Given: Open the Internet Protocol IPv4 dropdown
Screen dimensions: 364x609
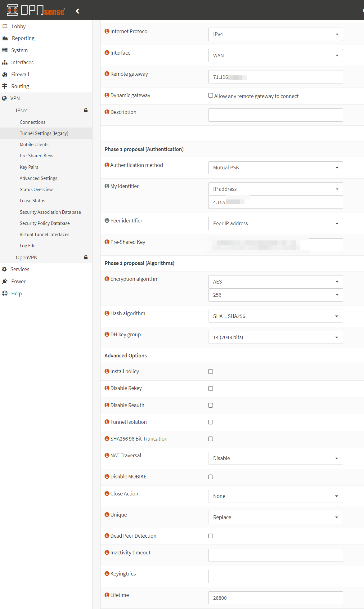Looking at the screenshot, I should [276, 34].
